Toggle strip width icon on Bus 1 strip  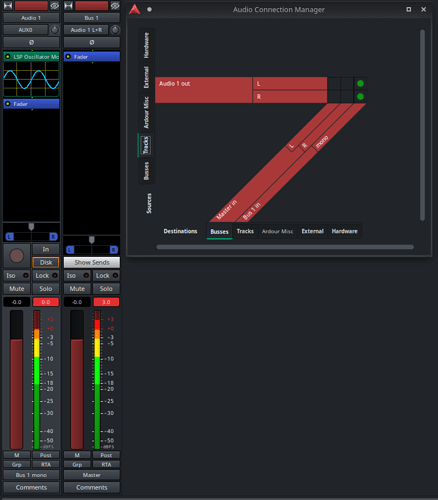(68, 5)
